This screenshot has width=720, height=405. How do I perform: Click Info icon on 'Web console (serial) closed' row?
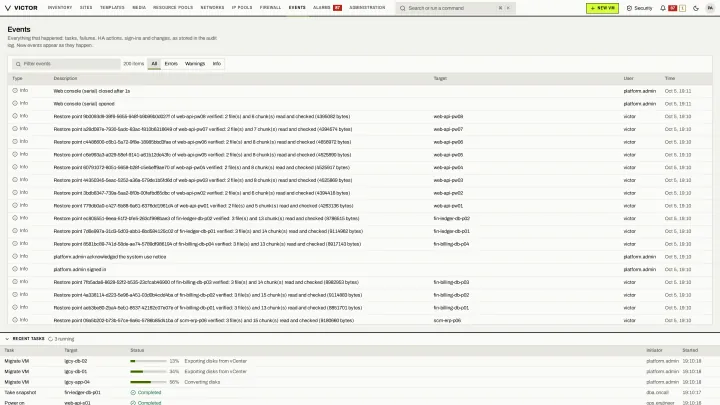(15, 90)
